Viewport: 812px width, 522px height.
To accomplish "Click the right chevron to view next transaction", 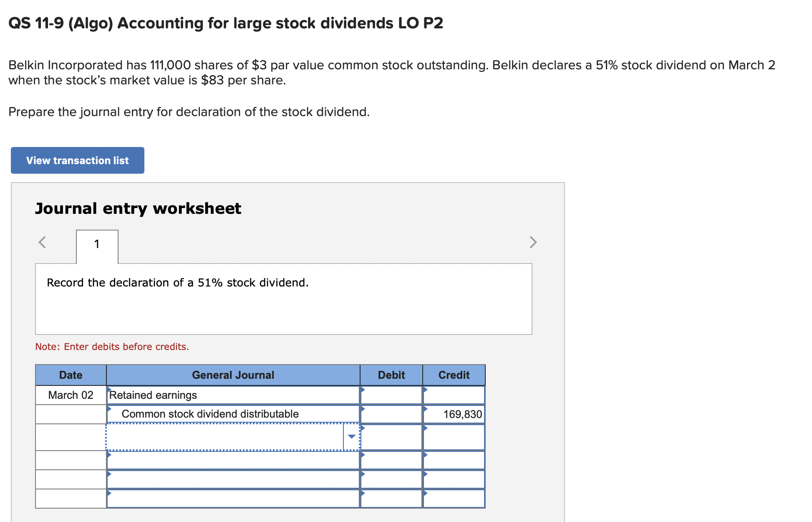I will (x=533, y=243).
